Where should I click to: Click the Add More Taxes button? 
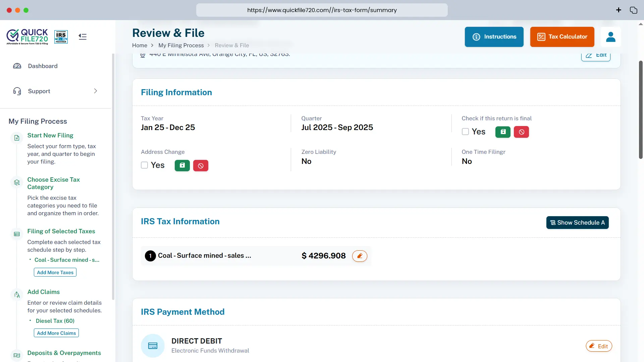55,272
